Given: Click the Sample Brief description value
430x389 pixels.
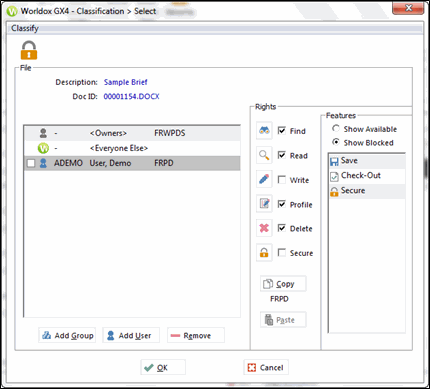Looking at the screenshot, I should (x=125, y=82).
